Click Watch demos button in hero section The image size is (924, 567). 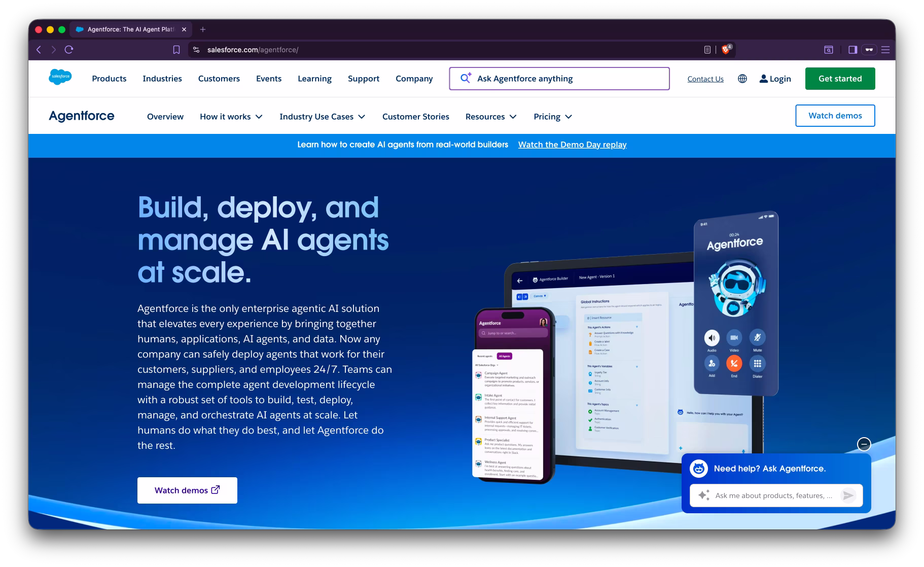(x=187, y=490)
